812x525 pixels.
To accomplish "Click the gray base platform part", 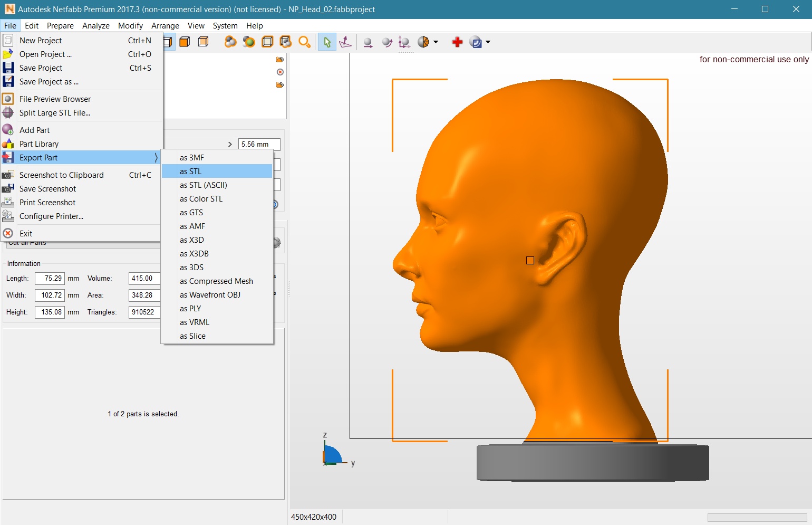I will tap(593, 462).
